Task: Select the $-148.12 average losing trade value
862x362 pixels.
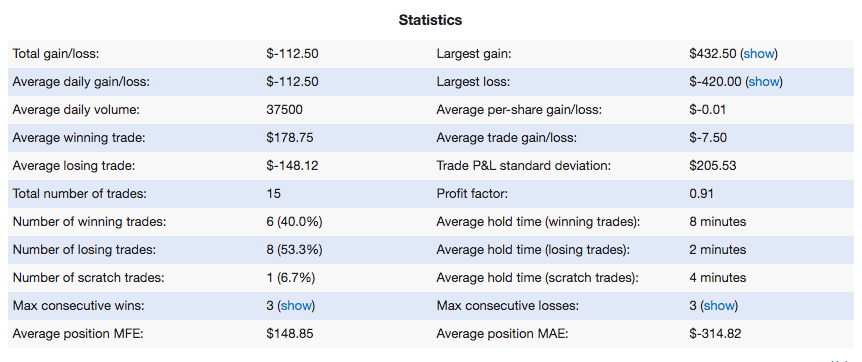Action: 292,166
